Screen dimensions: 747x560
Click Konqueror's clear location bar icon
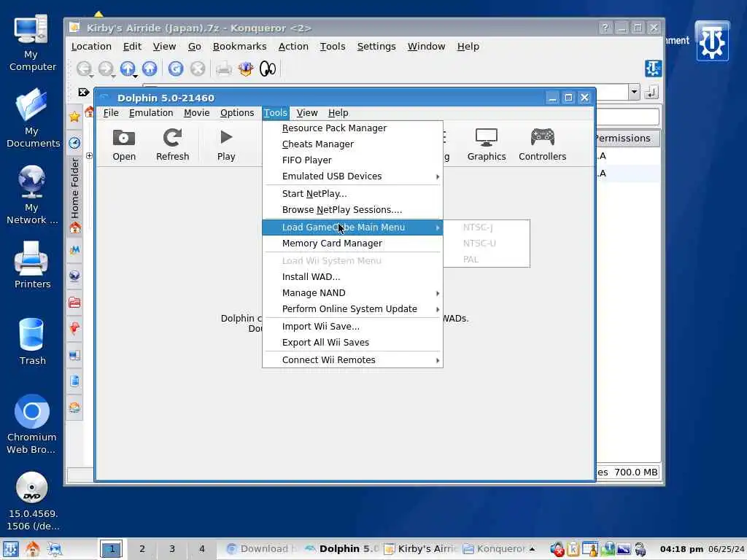[x=84, y=92]
